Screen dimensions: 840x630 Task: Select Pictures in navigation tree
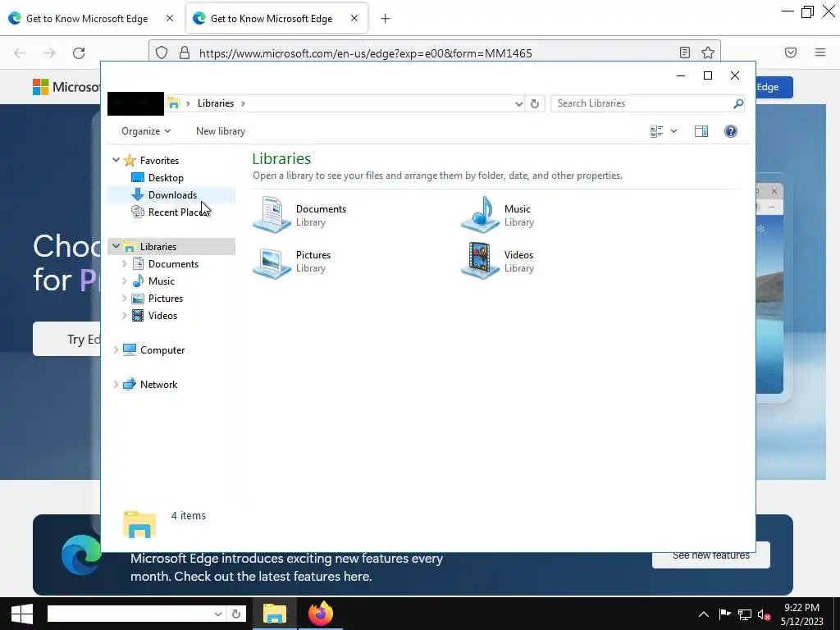click(x=166, y=299)
